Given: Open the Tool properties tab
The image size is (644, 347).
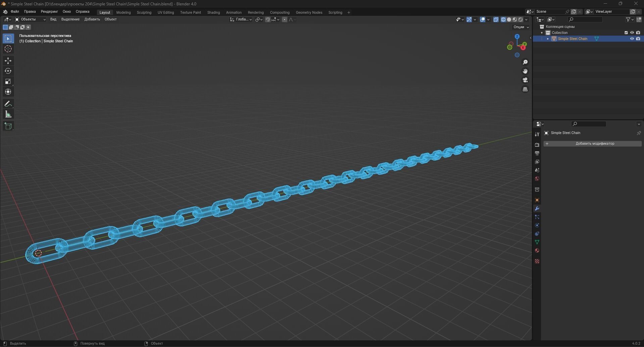Looking at the screenshot, I should 537,134.
